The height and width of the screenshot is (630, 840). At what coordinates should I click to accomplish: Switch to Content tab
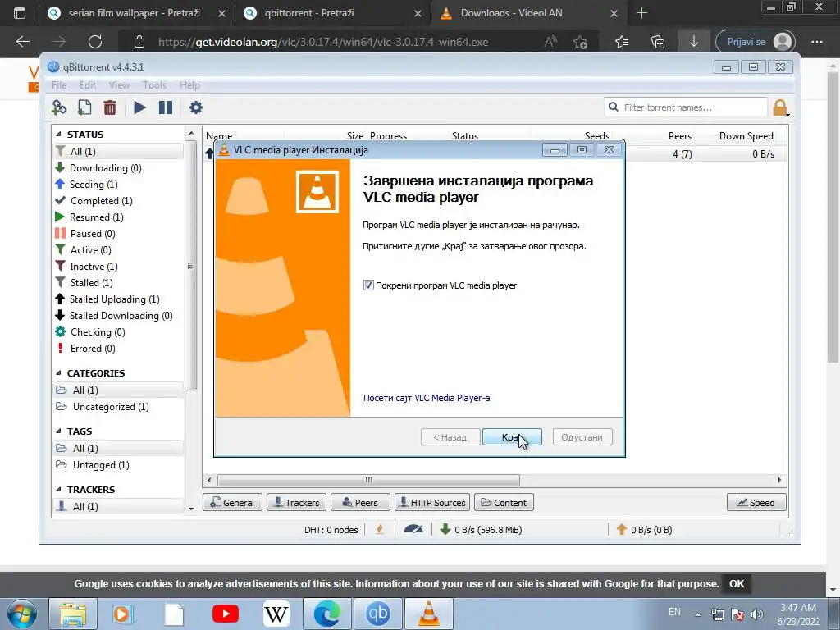pos(504,503)
